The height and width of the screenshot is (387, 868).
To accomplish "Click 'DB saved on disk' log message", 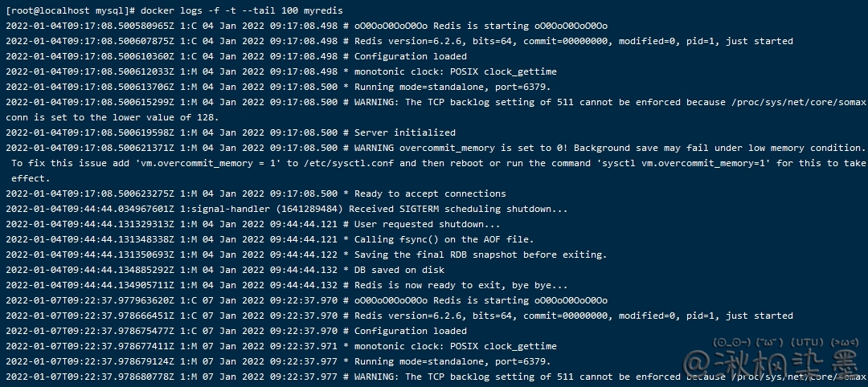I will click(399, 270).
